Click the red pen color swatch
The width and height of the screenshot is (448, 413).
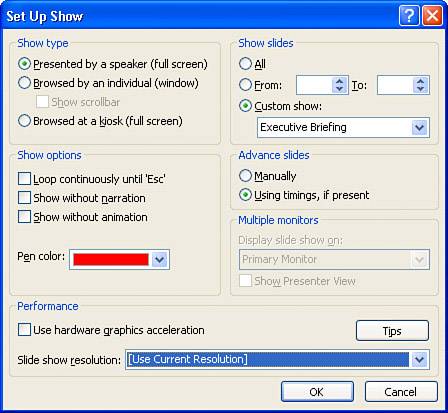[x=111, y=259]
